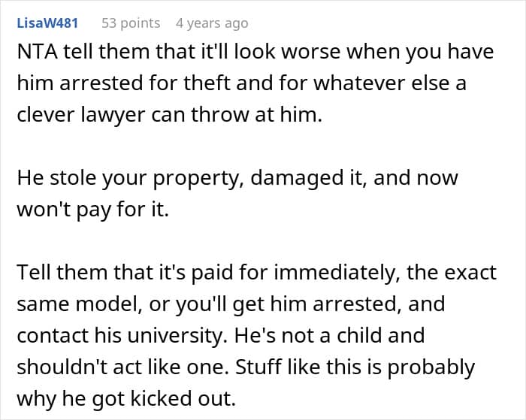The image size is (526, 420).
Task: Click the 53 points score label
Action: pos(131,23)
